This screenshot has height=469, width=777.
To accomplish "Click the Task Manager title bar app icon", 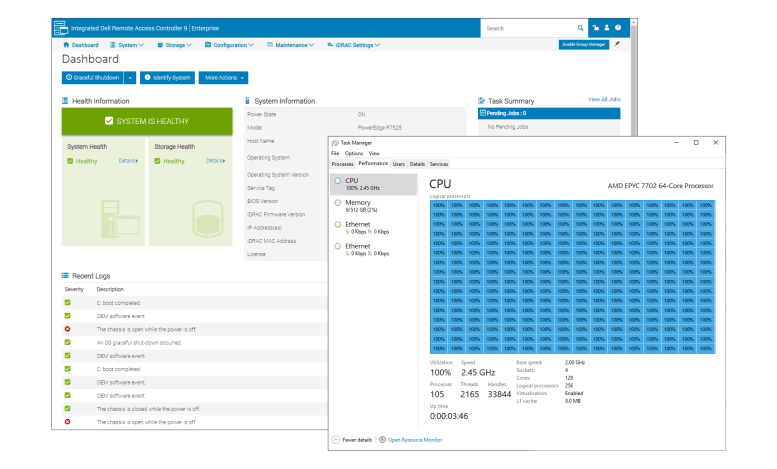I will [x=335, y=143].
